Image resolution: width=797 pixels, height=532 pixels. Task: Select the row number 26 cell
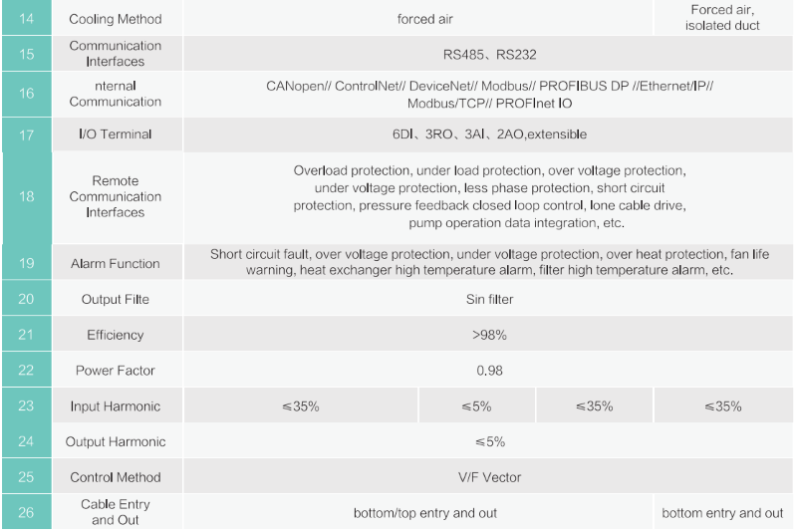(x=27, y=512)
